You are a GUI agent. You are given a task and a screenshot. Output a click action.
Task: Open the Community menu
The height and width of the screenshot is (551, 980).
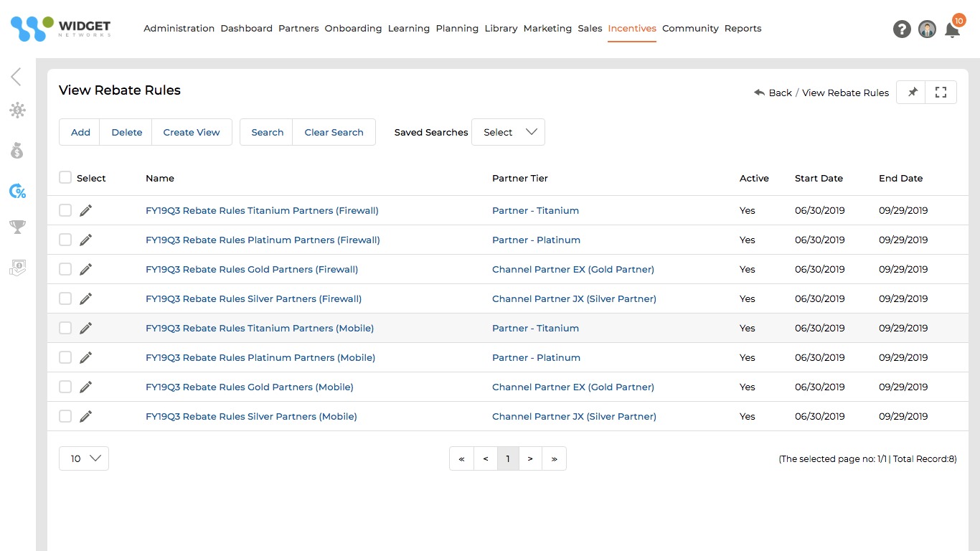click(x=690, y=29)
